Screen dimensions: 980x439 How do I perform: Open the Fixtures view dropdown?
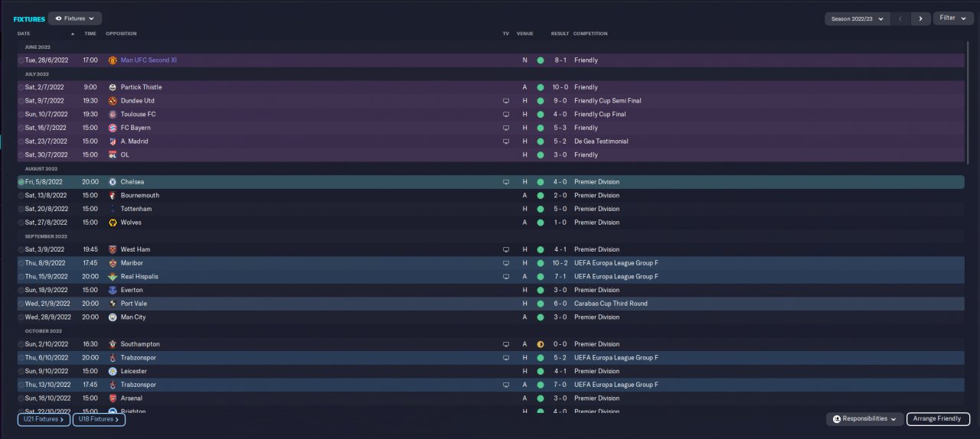[x=75, y=18]
